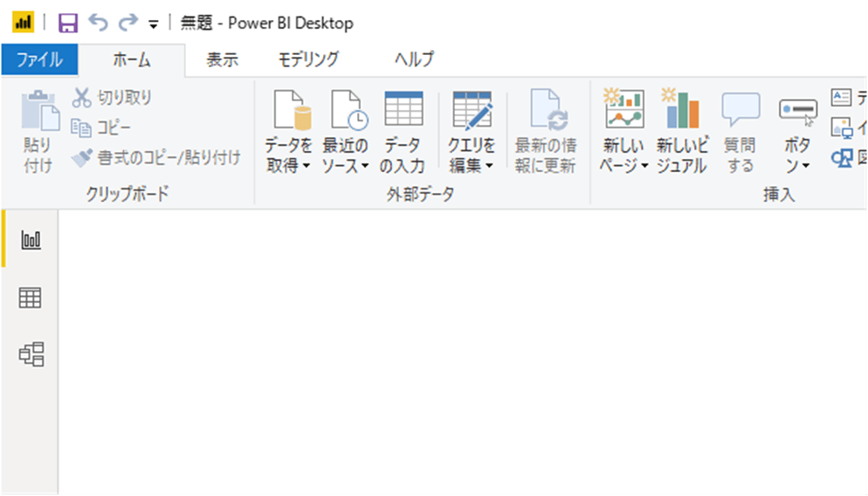Select the ホーム ribbon tab

click(132, 59)
